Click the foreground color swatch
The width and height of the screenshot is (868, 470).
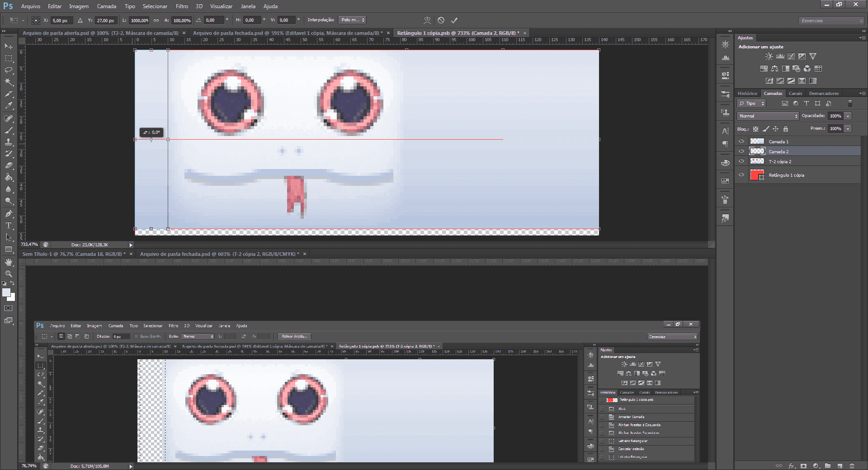(x=6, y=292)
